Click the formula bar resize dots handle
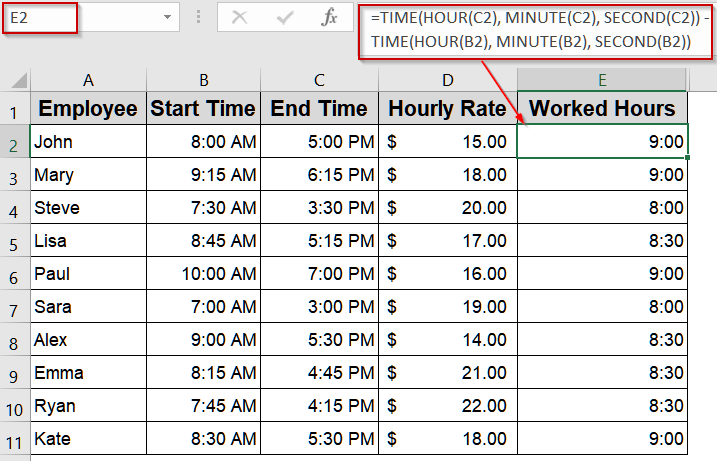The height and width of the screenshot is (461, 717). pos(198,17)
